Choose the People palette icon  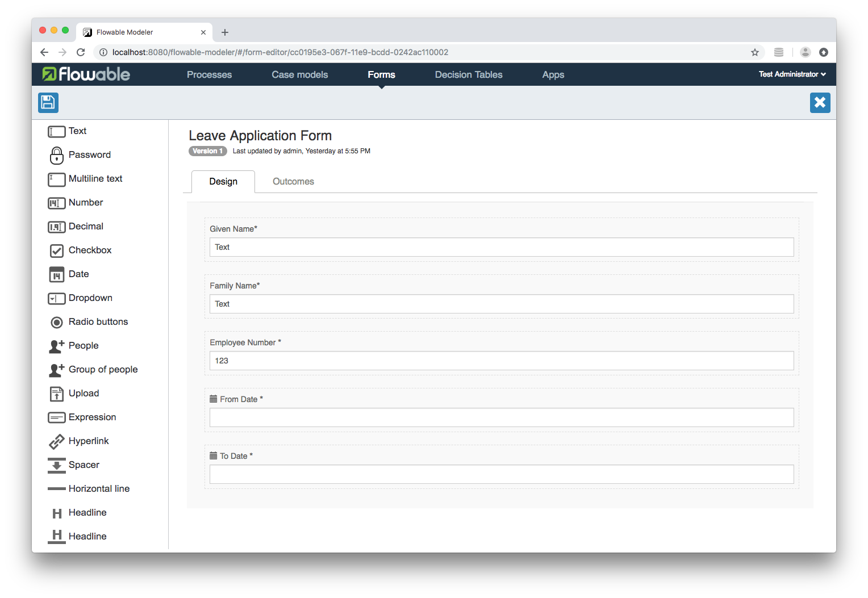point(57,346)
